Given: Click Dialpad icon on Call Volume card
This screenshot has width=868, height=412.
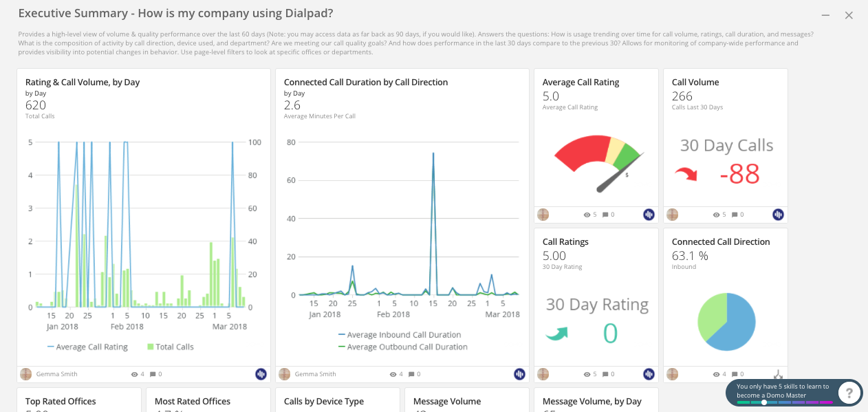Looking at the screenshot, I should point(778,215).
